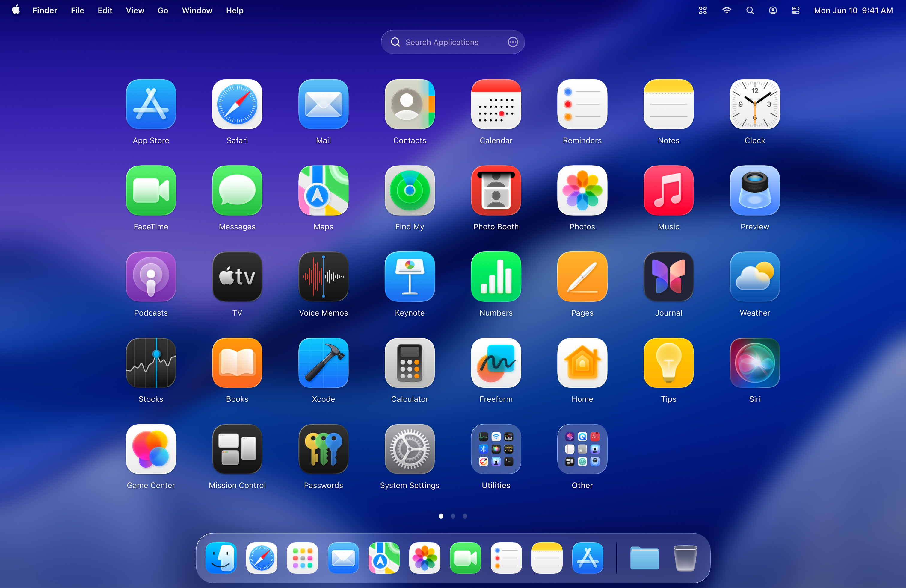The height and width of the screenshot is (588, 906).
Task: Open the Journal app
Action: click(668, 277)
